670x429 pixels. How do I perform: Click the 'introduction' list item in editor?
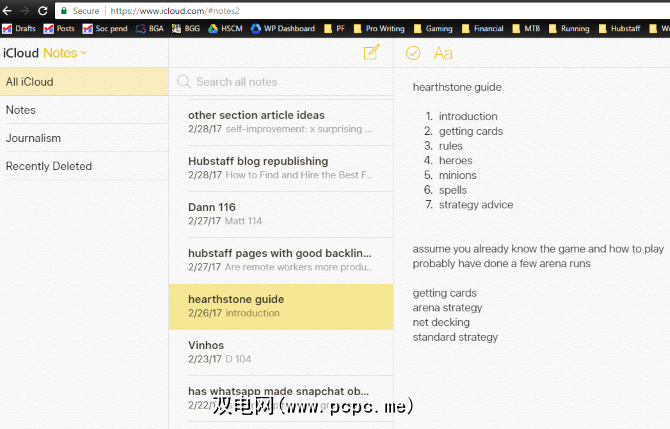pyautogui.click(x=468, y=116)
